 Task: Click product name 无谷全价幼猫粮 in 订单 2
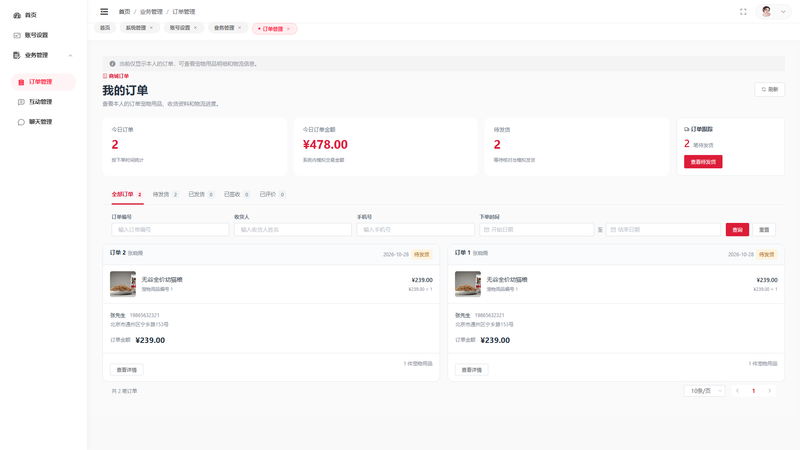[x=162, y=280]
